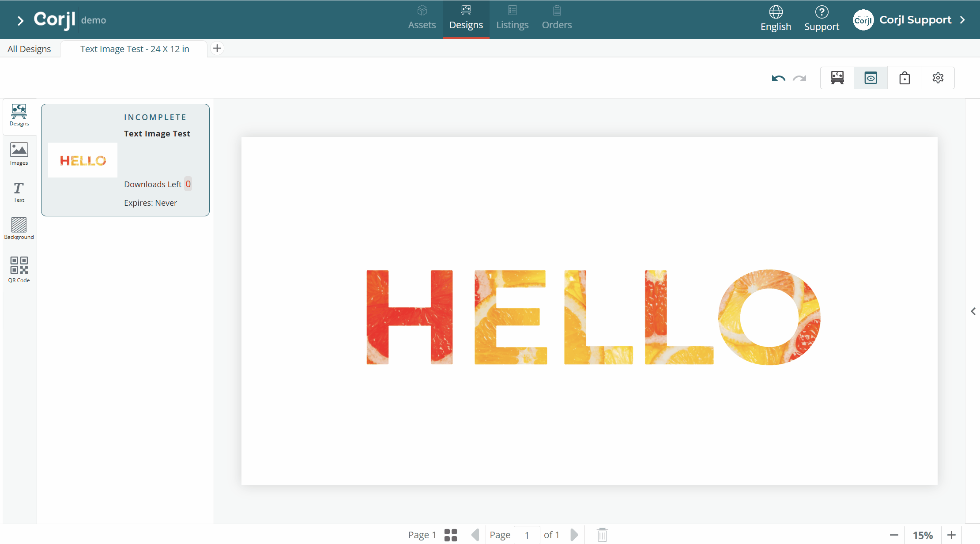980x544 pixels.
Task: Click the undo arrow
Action: tap(778, 78)
